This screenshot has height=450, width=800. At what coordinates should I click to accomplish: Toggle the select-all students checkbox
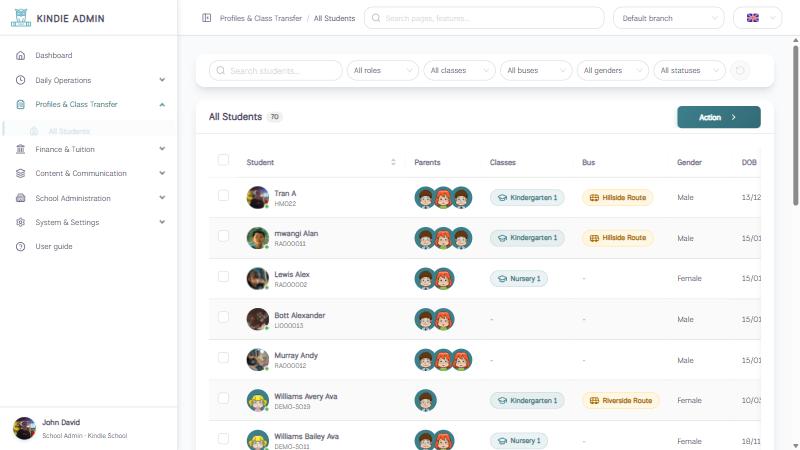223,160
